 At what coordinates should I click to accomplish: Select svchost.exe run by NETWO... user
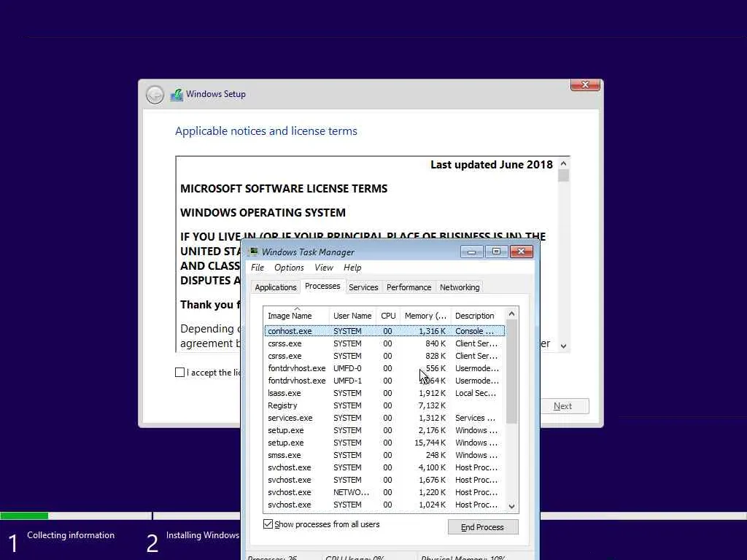point(384,492)
